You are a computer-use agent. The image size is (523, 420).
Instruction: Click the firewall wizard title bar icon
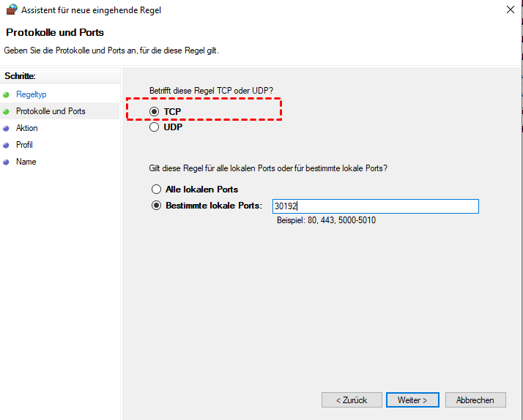click(10, 10)
